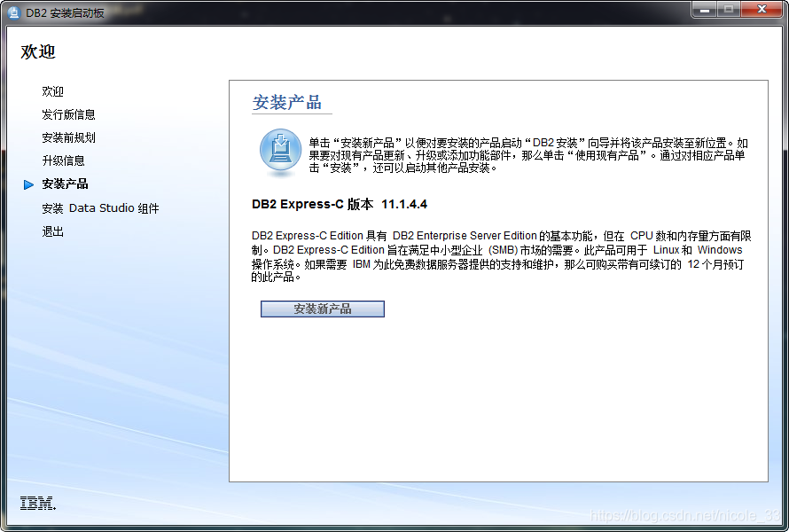Select 安装产品 in the sidebar

coord(65,184)
